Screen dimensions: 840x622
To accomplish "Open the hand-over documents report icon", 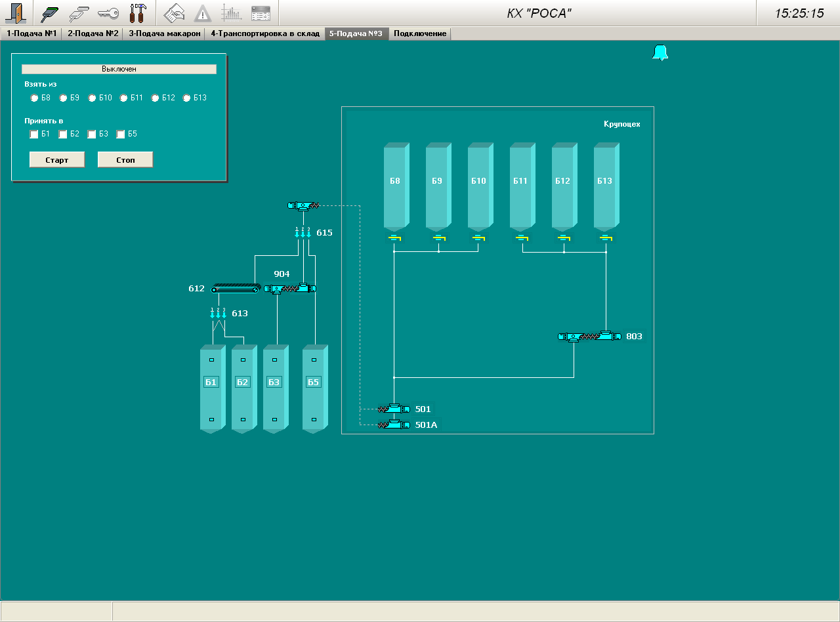I will click(x=173, y=13).
